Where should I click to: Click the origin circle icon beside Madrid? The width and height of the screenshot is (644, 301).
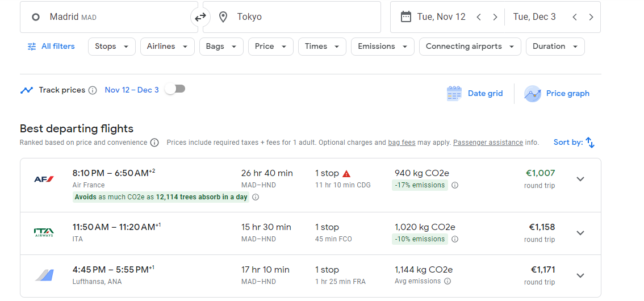(36, 17)
